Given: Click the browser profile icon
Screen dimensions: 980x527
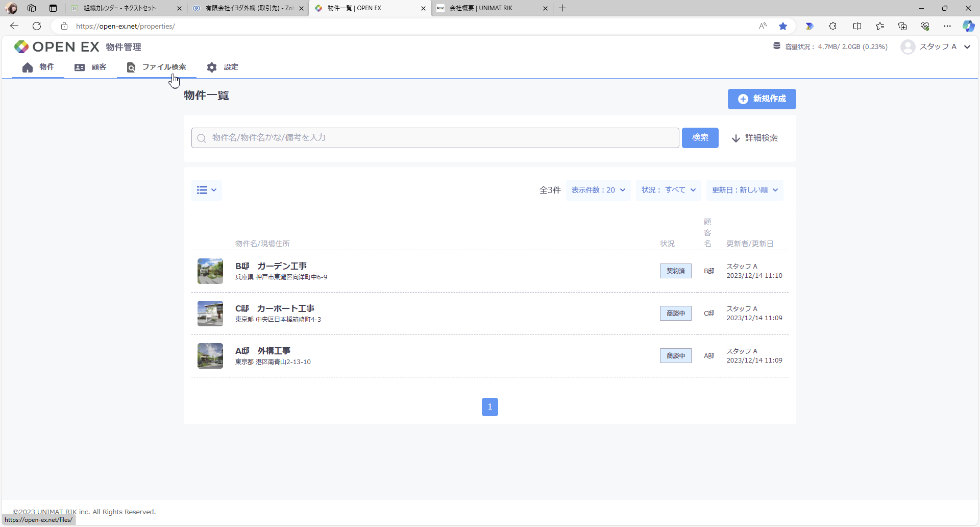Looking at the screenshot, I should tap(11, 8).
